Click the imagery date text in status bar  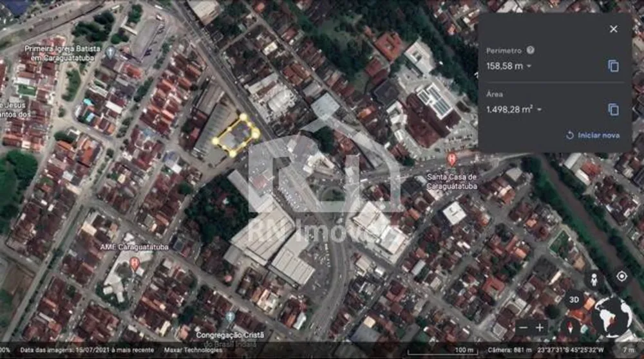(x=87, y=350)
